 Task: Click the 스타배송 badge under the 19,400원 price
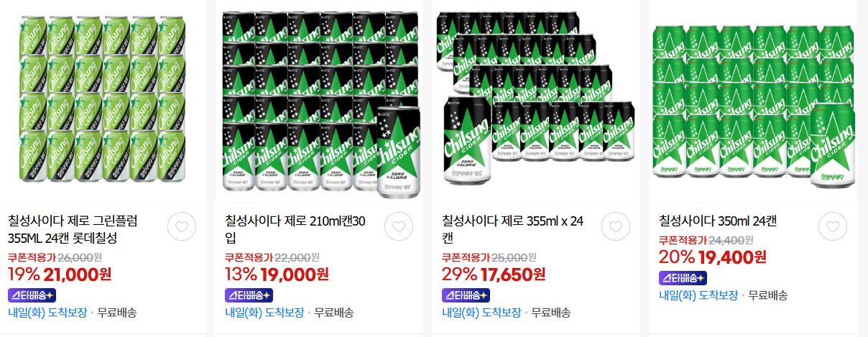point(683,277)
